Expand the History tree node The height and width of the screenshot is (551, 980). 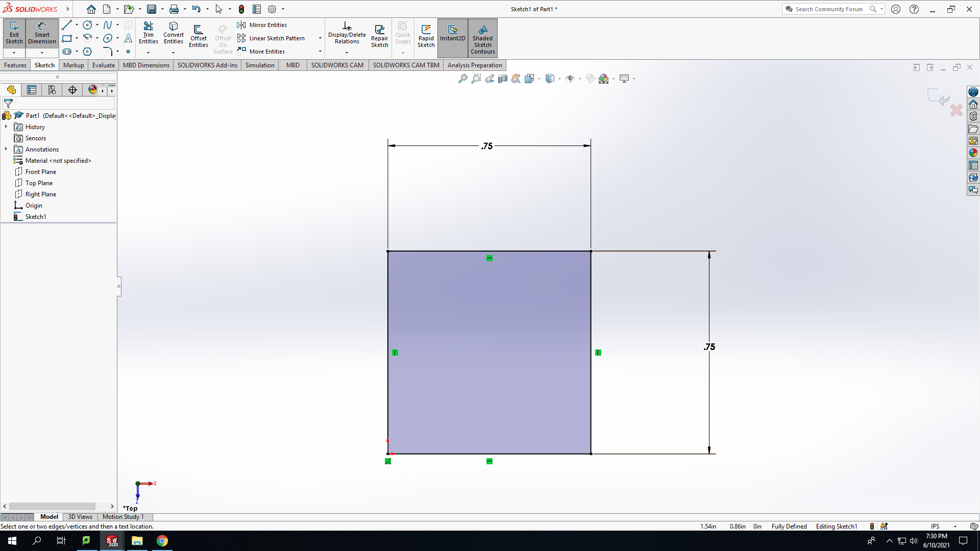click(6, 127)
